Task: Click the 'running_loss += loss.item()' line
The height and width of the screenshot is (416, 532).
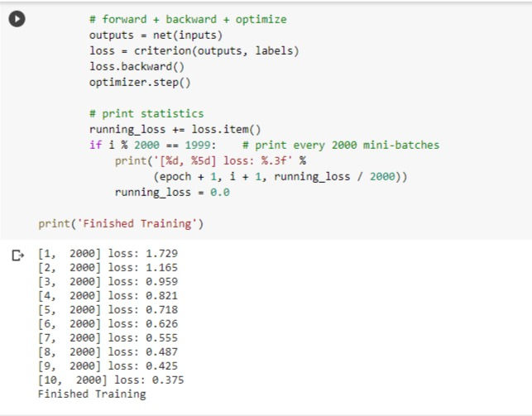Action: pyautogui.click(x=175, y=130)
